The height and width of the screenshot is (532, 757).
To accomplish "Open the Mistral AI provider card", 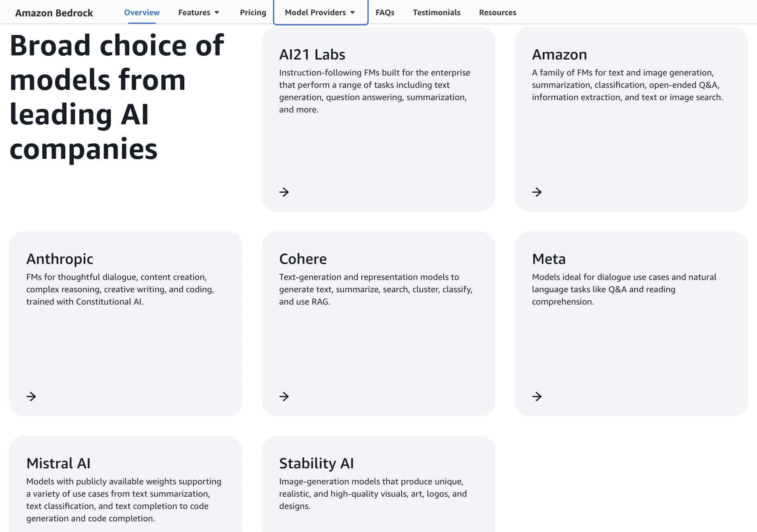I will (x=58, y=463).
